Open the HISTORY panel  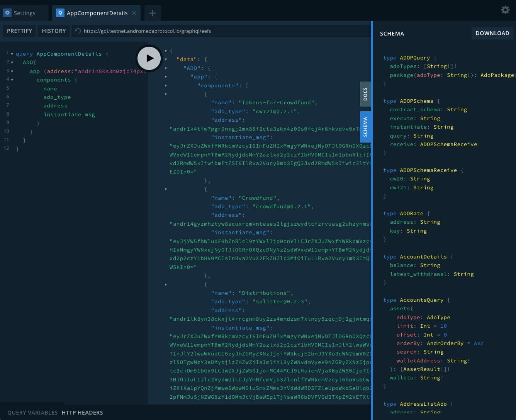click(x=54, y=31)
